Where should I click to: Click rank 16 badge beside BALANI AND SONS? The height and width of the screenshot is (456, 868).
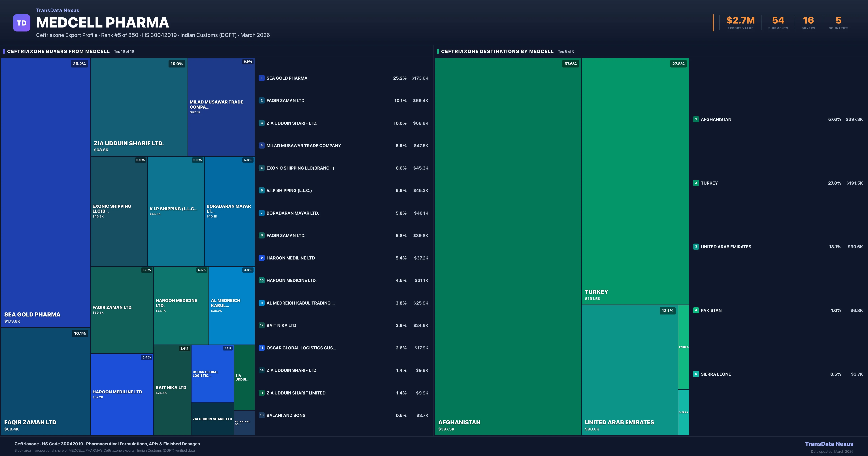[261, 415]
